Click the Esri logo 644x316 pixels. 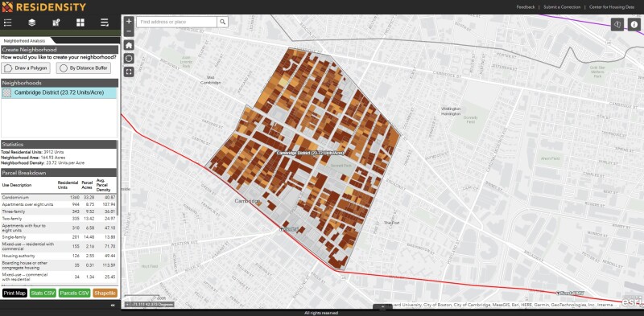coord(632,302)
